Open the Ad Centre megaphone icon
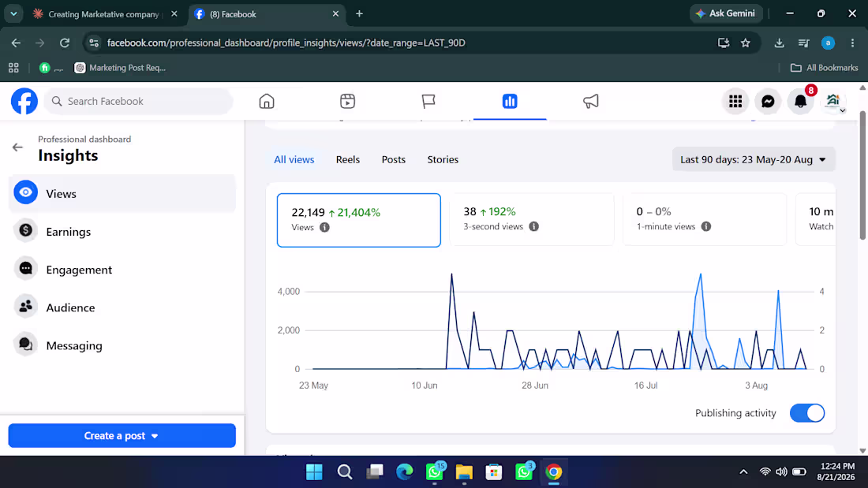The height and width of the screenshot is (488, 868). pyautogui.click(x=591, y=101)
